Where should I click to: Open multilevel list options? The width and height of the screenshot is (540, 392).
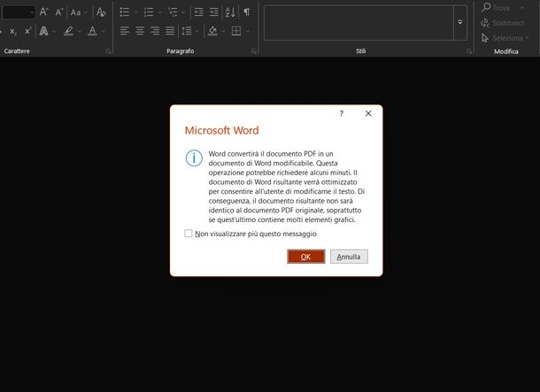point(173,12)
